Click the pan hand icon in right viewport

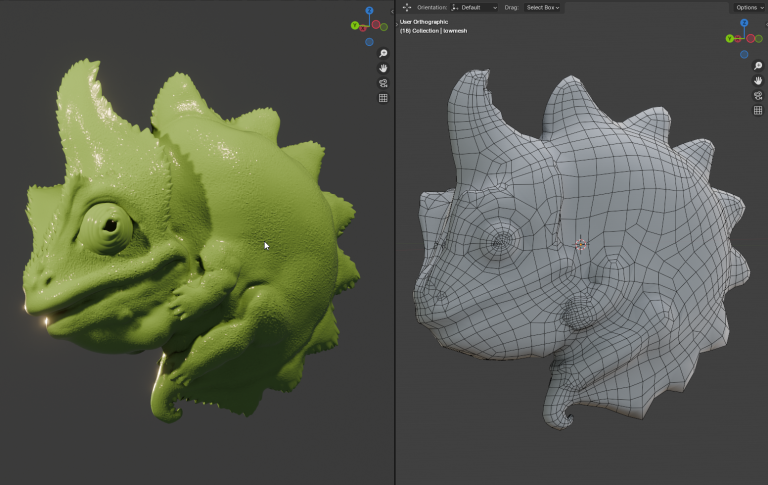pyautogui.click(x=758, y=80)
